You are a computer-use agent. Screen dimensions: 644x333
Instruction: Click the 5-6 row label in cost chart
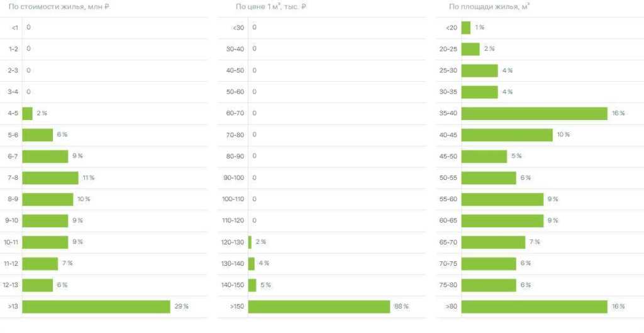point(13,134)
